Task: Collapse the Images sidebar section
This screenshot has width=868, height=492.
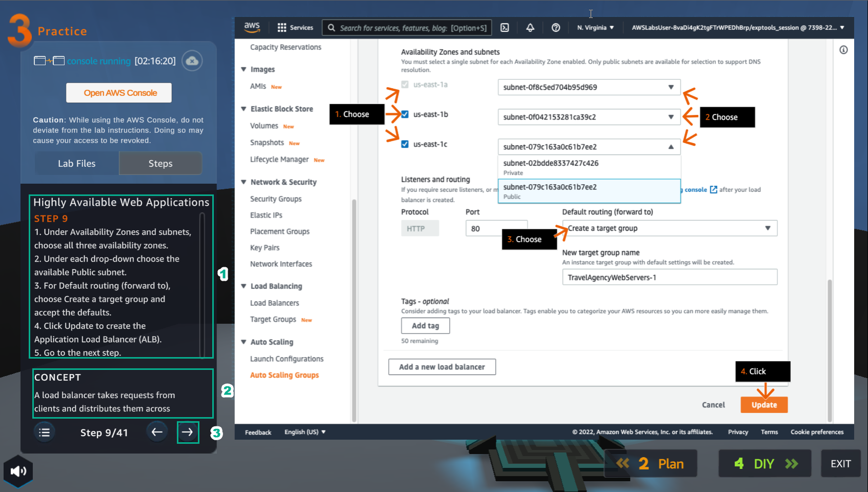Action: tap(244, 69)
